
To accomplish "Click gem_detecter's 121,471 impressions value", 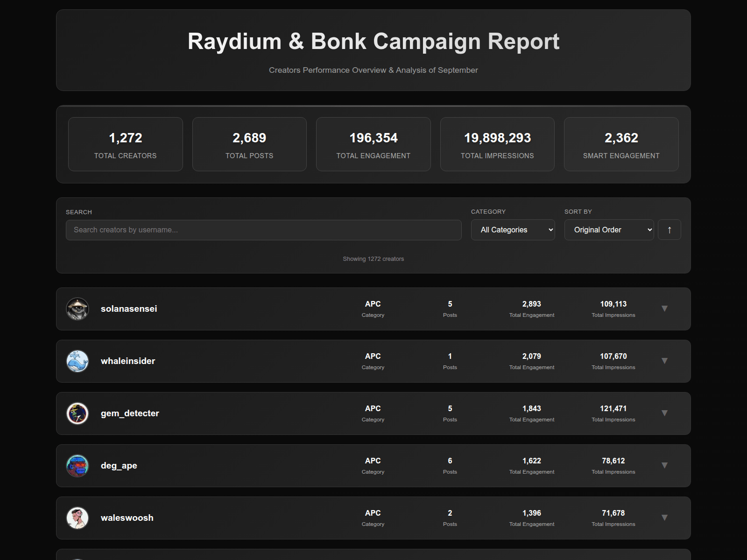I will (x=613, y=408).
